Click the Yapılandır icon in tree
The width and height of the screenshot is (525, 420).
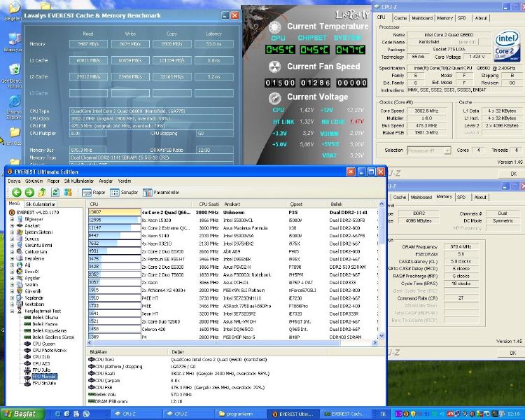(x=20, y=297)
